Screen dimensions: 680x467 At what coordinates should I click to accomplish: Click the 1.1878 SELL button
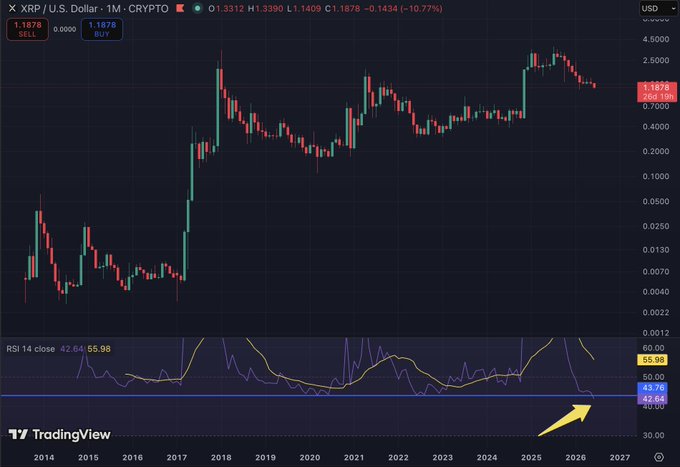[27, 29]
